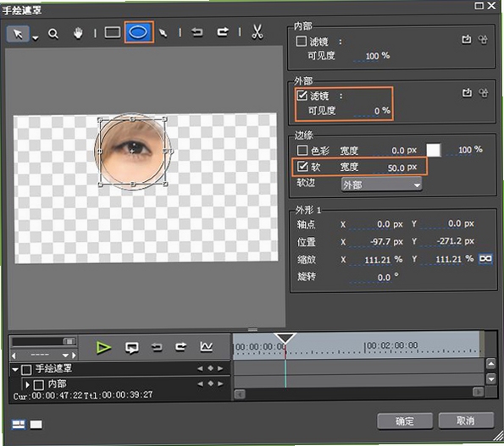Open the keyframe graph icon
Image resolution: width=504 pixels, height=446 pixels.
pos(206,347)
